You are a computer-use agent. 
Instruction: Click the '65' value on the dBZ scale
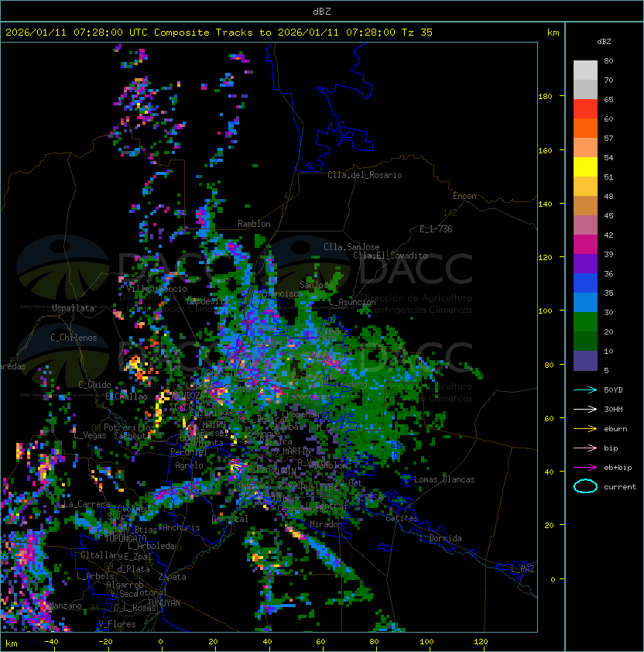pos(608,99)
